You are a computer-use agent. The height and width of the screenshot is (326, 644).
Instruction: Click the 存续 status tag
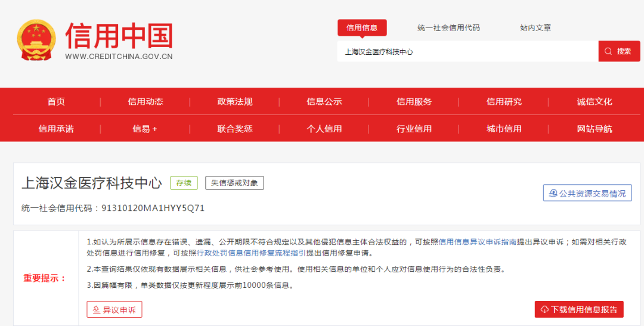pos(184,183)
